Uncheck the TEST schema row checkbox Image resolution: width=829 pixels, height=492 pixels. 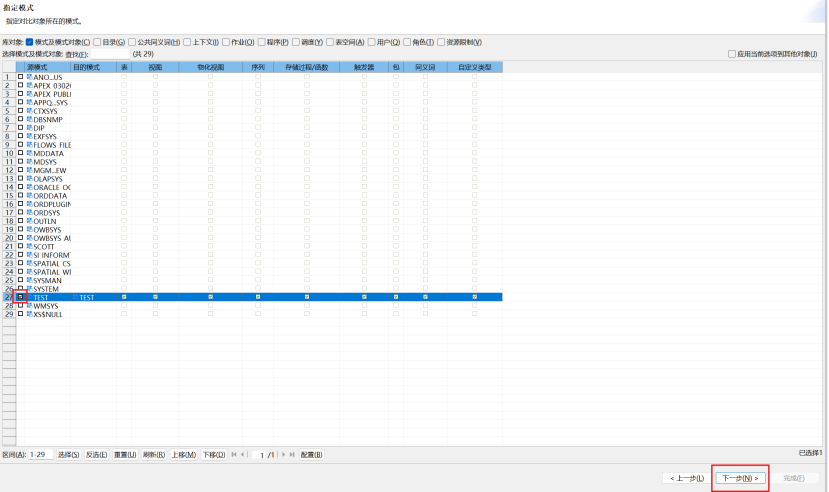coord(21,297)
